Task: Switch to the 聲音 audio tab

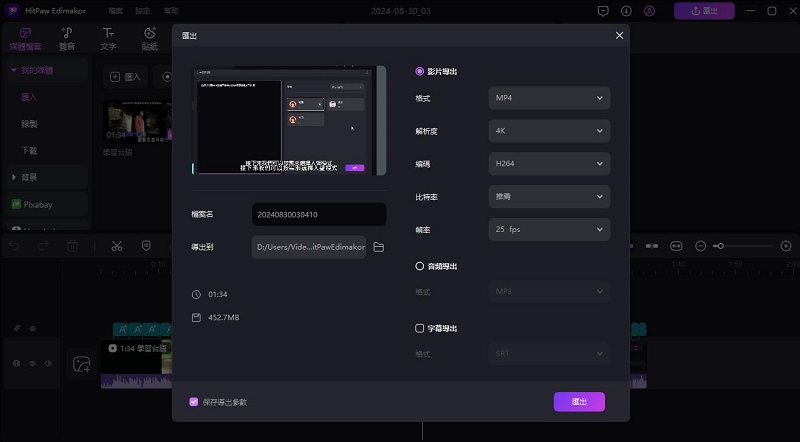Action: [x=67, y=39]
